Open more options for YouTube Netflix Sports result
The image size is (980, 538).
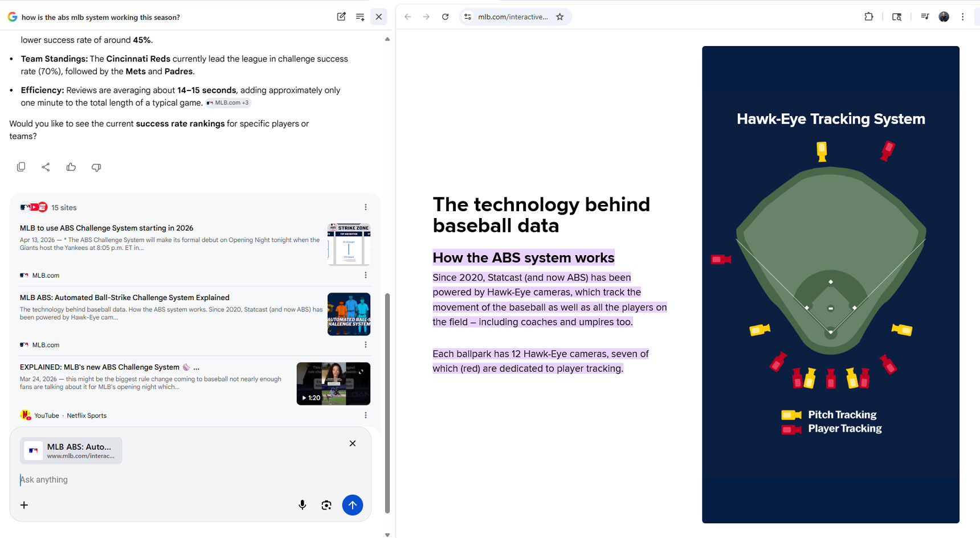[366, 416]
